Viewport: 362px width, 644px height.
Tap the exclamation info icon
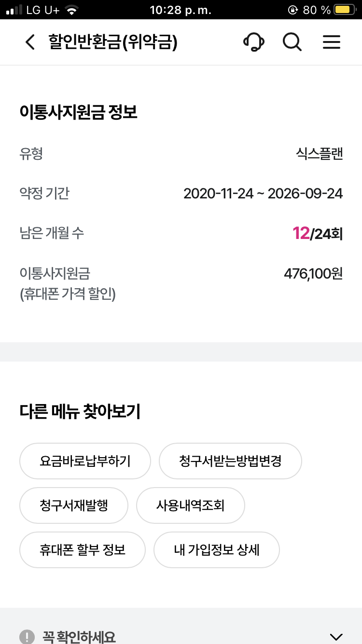click(x=28, y=637)
